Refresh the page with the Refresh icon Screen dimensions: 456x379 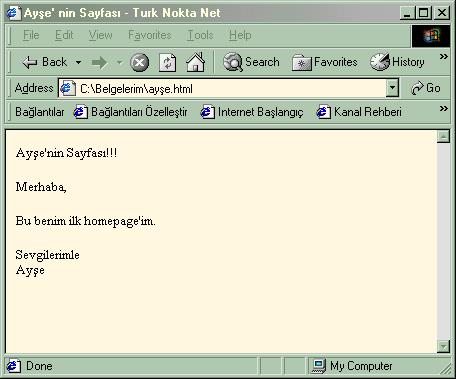pyautogui.click(x=168, y=63)
